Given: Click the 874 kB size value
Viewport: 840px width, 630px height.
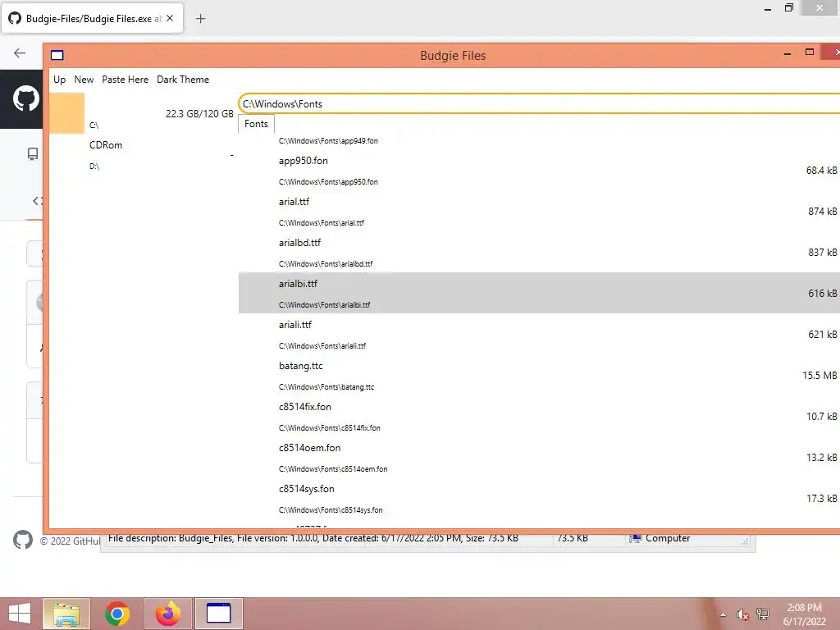Looking at the screenshot, I should (822, 212).
